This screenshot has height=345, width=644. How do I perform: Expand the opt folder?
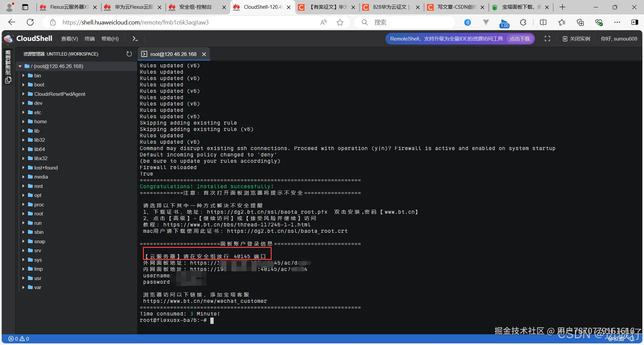23,195
